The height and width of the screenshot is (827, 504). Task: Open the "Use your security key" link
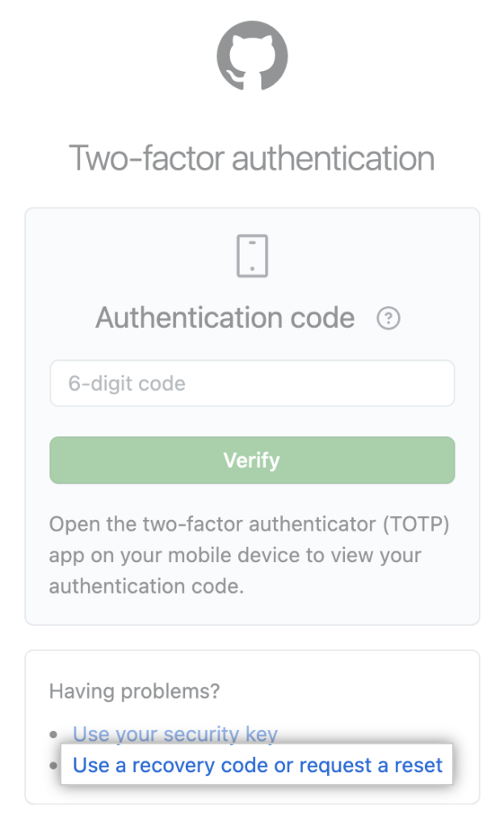(175, 734)
